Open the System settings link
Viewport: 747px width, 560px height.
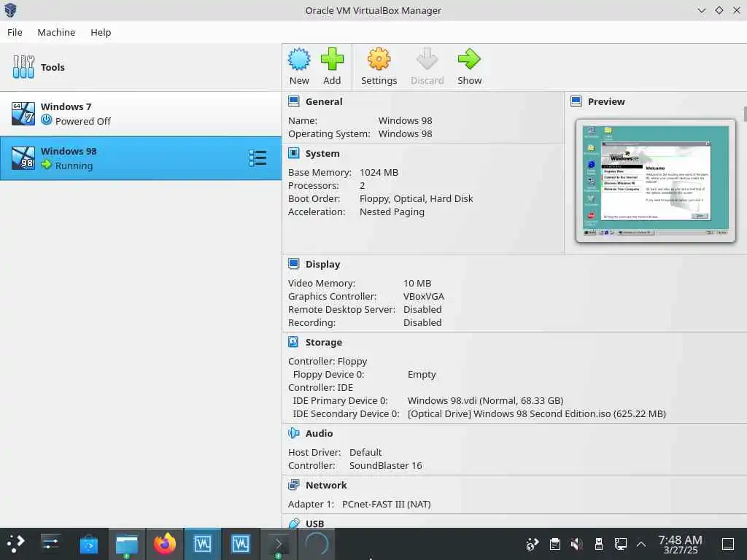(x=322, y=153)
